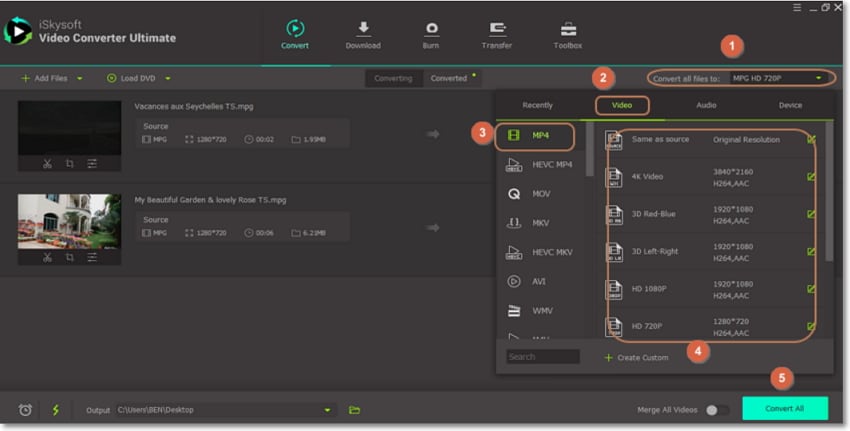Open the Download section

click(x=363, y=35)
